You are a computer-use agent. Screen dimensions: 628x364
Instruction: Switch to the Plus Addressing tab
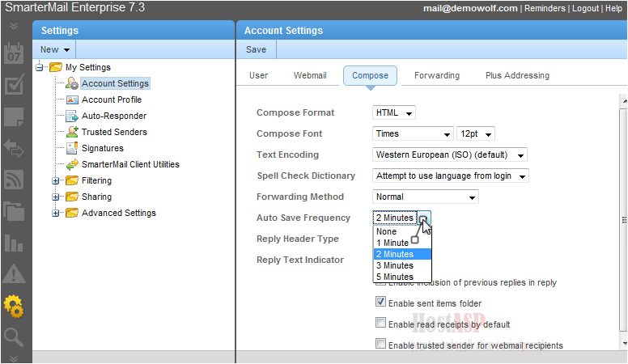click(517, 75)
